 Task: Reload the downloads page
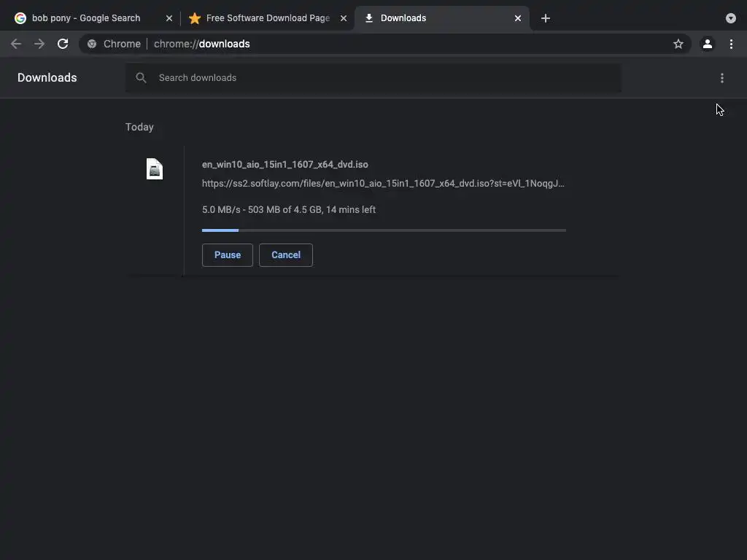(63, 44)
